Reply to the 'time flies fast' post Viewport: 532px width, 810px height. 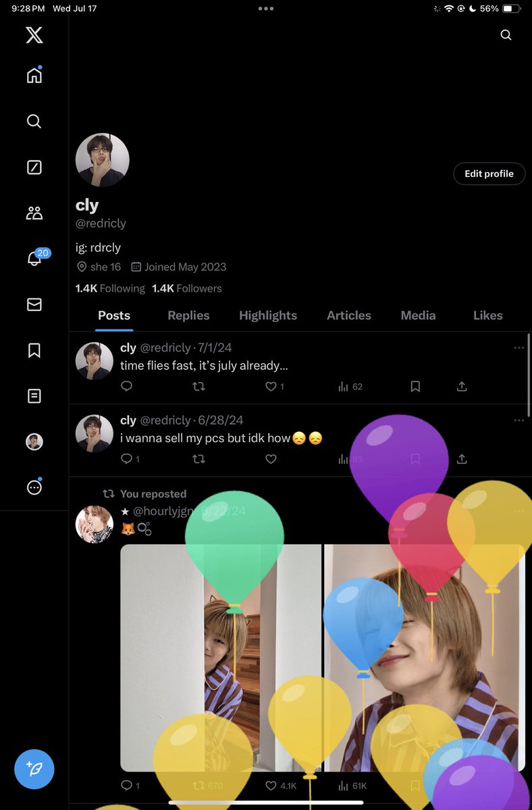(x=126, y=387)
